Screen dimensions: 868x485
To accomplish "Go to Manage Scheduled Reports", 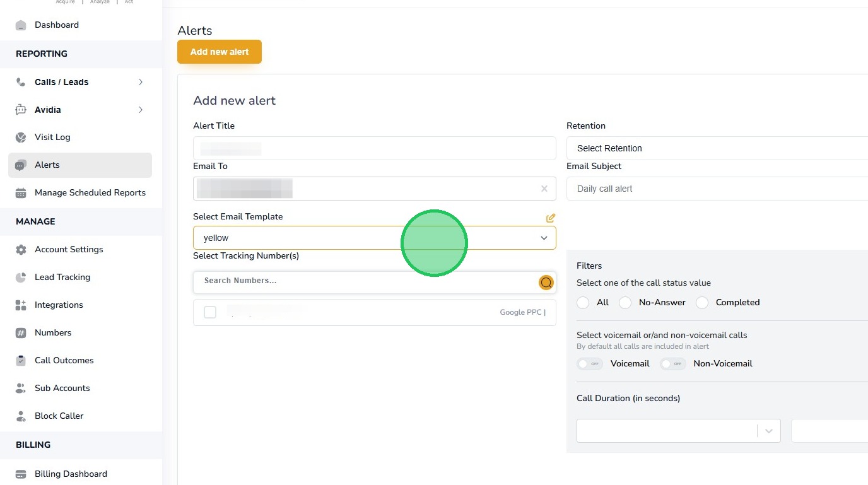I will pos(90,193).
